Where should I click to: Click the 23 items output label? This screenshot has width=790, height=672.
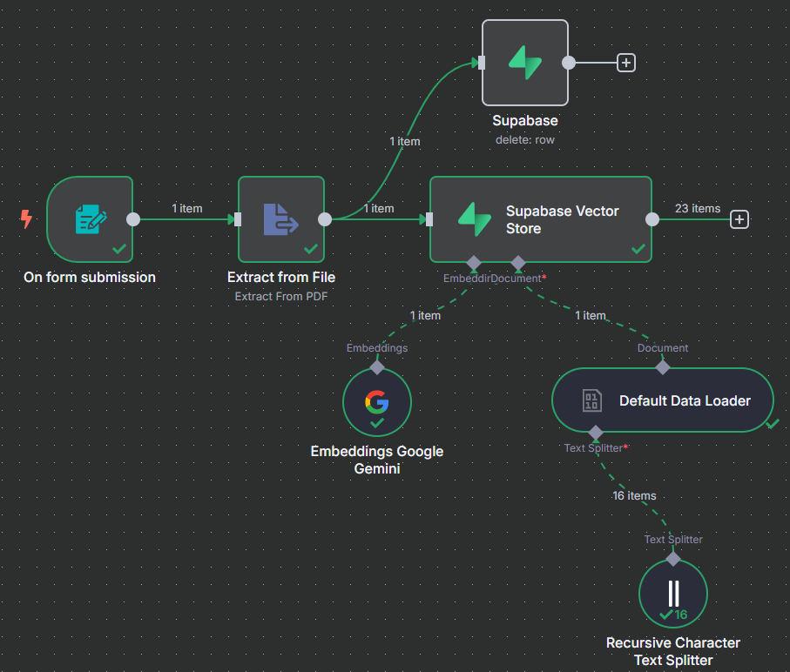coord(698,208)
